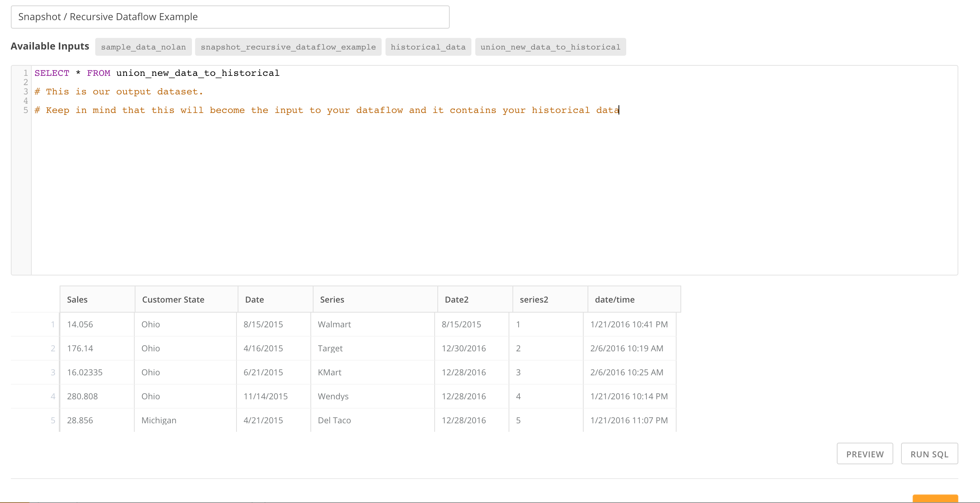980x503 pixels.
Task: Select the historical_data input dataset
Action: pos(428,47)
